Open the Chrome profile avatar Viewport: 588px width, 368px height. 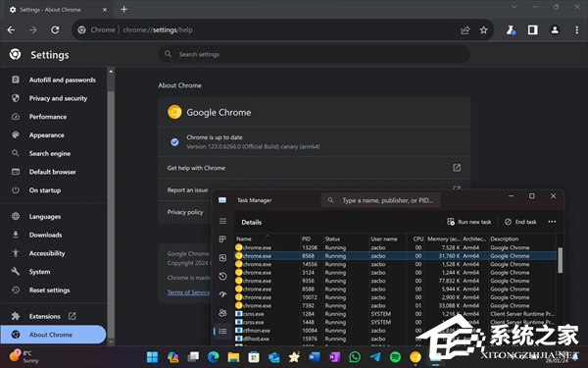(555, 30)
